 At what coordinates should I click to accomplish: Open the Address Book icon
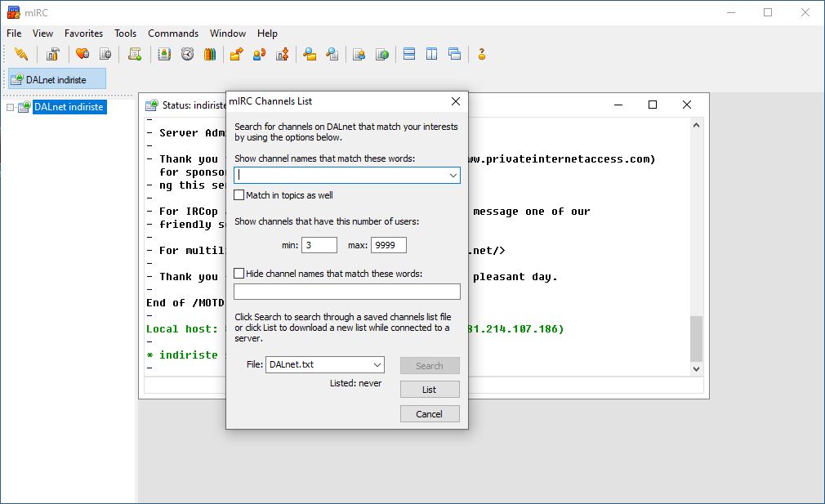[164, 54]
